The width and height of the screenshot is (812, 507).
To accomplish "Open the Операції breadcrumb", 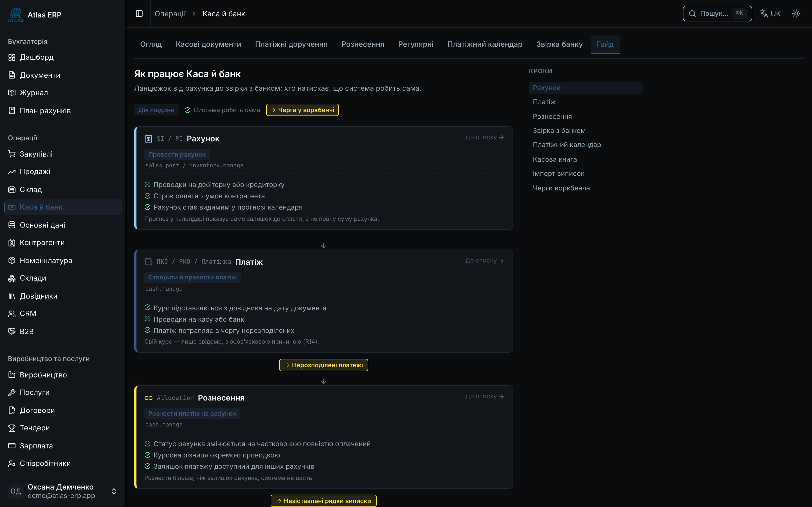I will pos(170,14).
